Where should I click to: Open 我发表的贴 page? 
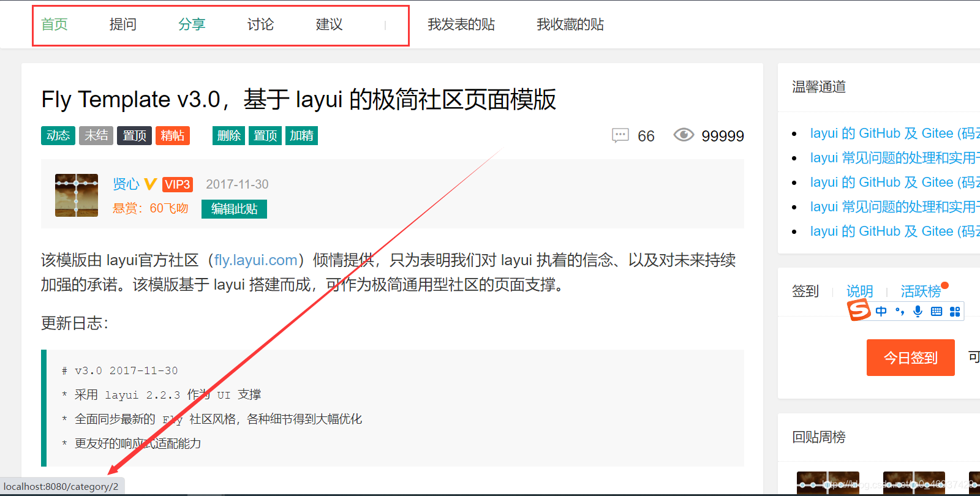[x=461, y=24]
